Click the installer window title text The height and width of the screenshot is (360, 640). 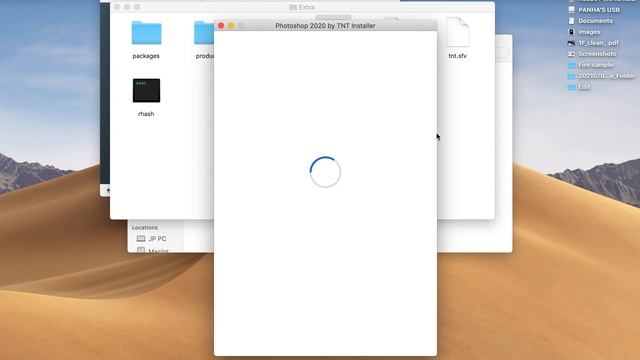click(x=325, y=26)
